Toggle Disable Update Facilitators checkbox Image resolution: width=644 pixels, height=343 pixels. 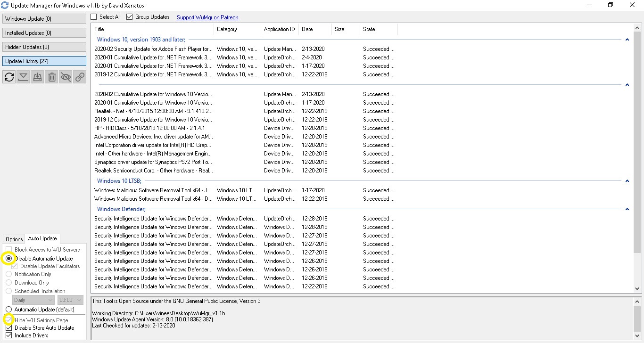15,266
